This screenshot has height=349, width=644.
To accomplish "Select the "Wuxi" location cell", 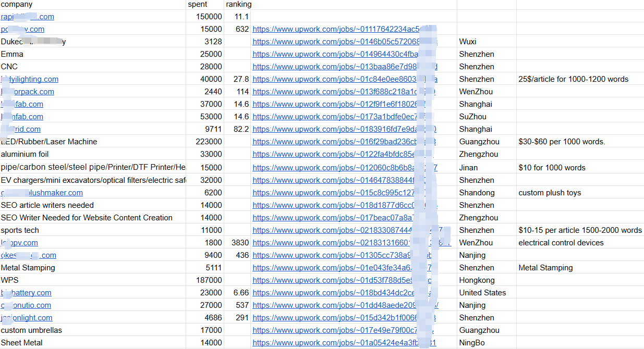I will (487, 42).
